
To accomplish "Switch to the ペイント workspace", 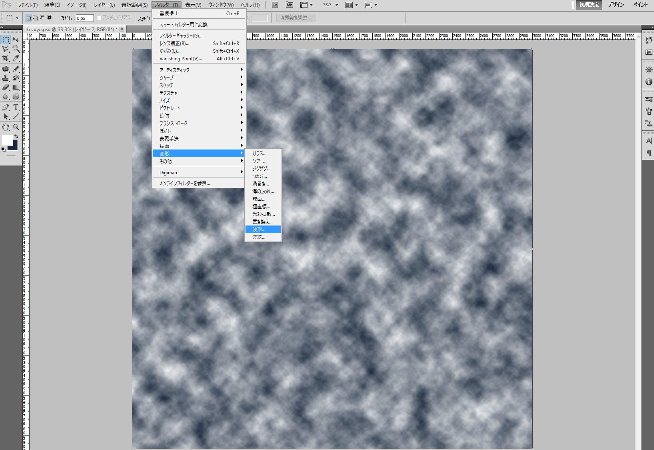I will point(641,5).
